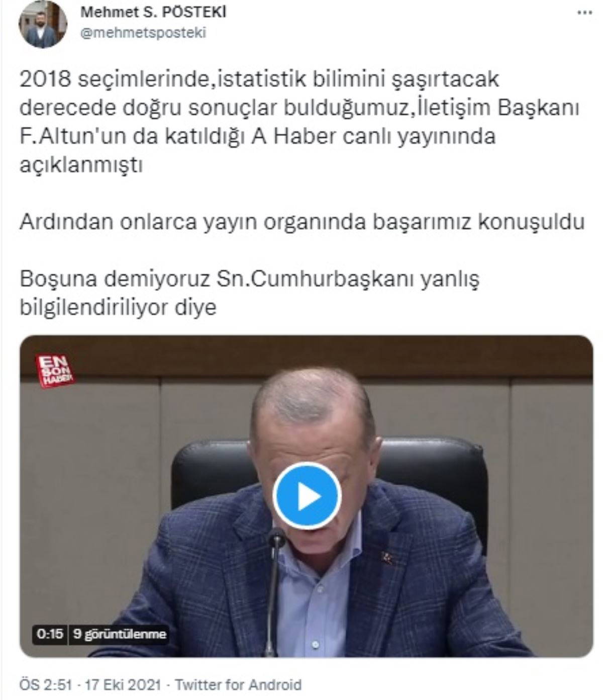The width and height of the screenshot is (603, 700).
Task: Open the Twitter for Android source link
Action: pyautogui.click(x=238, y=685)
